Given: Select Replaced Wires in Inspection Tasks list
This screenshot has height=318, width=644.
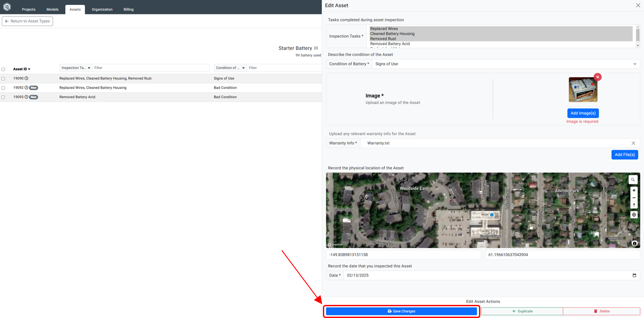Looking at the screenshot, I should click(x=501, y=29).
